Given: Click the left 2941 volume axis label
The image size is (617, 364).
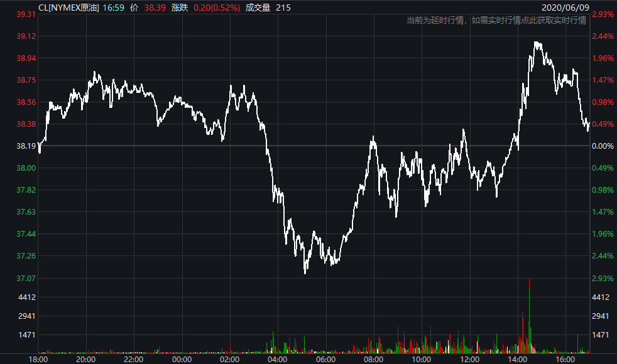Looking at the screenshot, I should (x=27, y=316).
